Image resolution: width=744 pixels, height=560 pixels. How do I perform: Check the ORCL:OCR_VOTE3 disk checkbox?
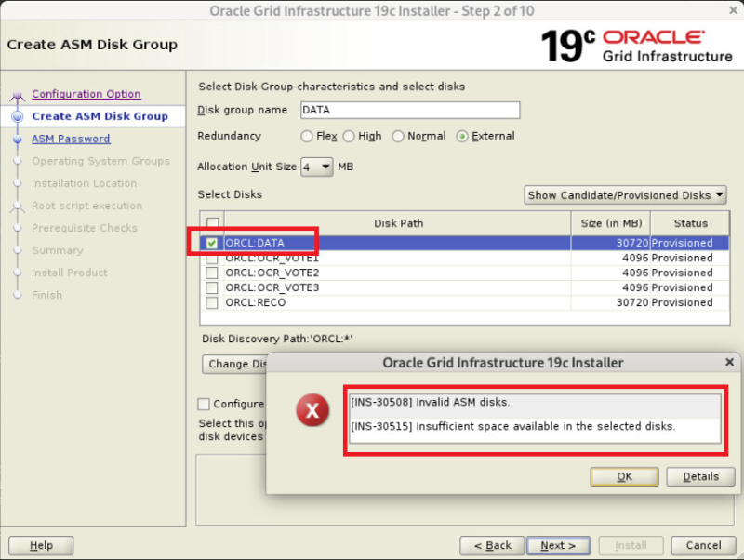(212, 287)
